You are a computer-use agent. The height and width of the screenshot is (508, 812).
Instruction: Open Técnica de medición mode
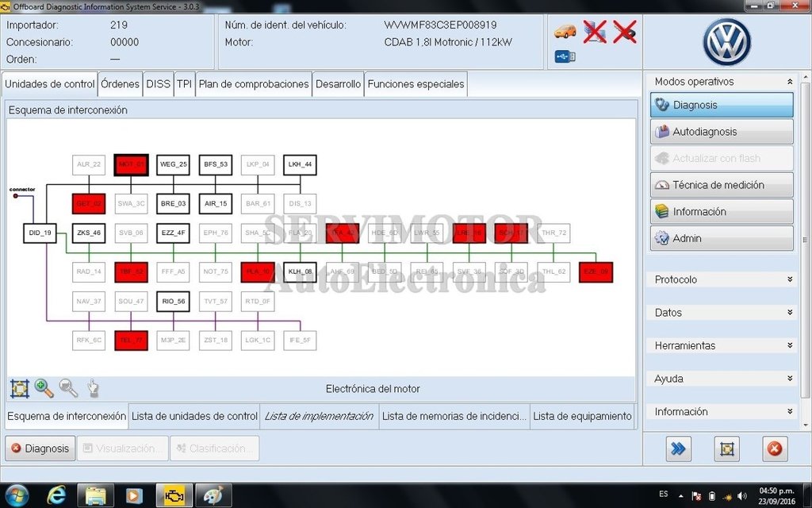pos(722,185)
